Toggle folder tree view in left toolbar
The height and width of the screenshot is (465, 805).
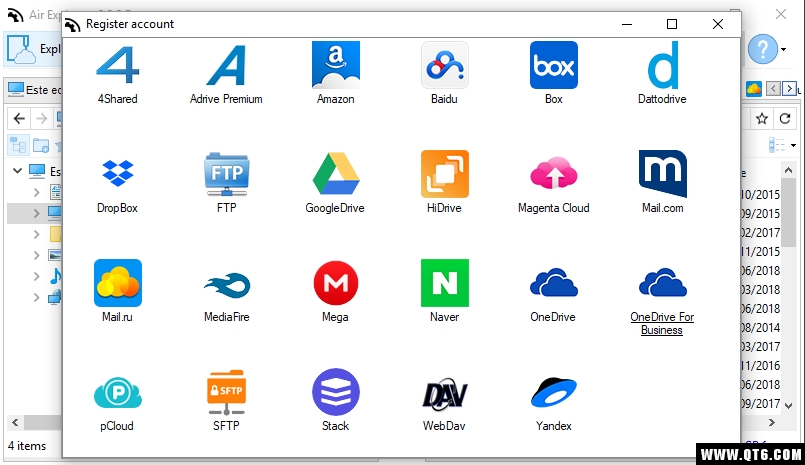point(18,146)
